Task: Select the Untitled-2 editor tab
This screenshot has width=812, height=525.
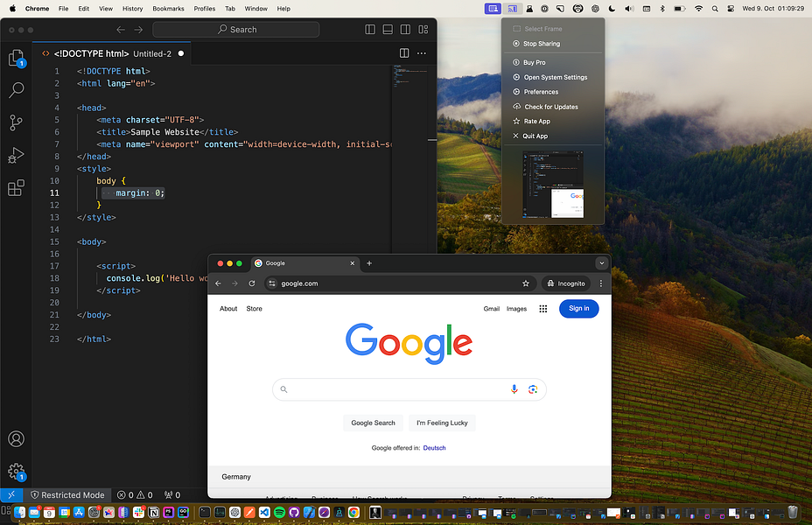Action: pyautogui.click(x=112, y=53)
